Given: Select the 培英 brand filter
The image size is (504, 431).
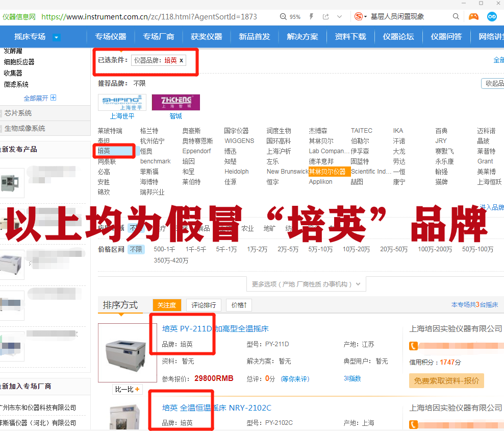Looking at the screenshot, I should 104,151.
